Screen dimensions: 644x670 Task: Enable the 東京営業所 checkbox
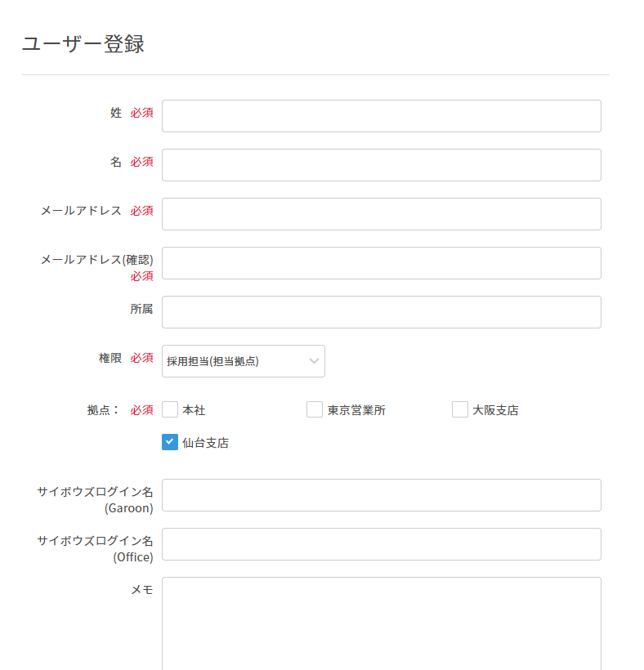[315, 409]
